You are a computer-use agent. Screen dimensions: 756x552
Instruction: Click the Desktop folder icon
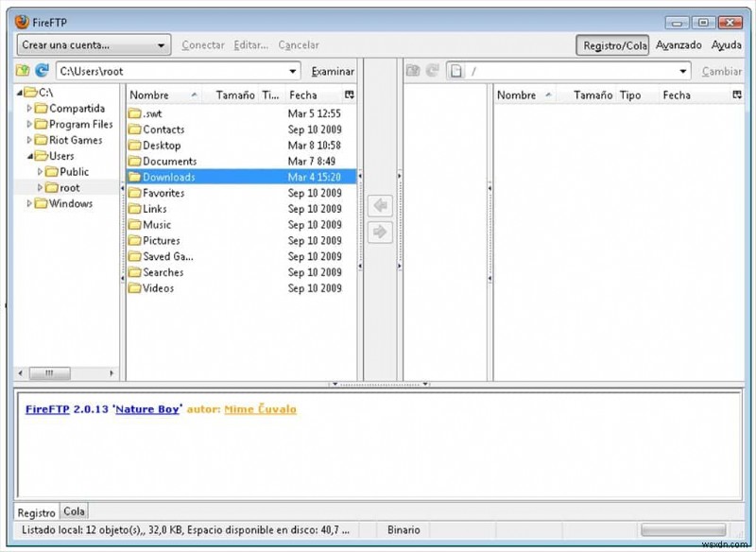coord(134,146)
